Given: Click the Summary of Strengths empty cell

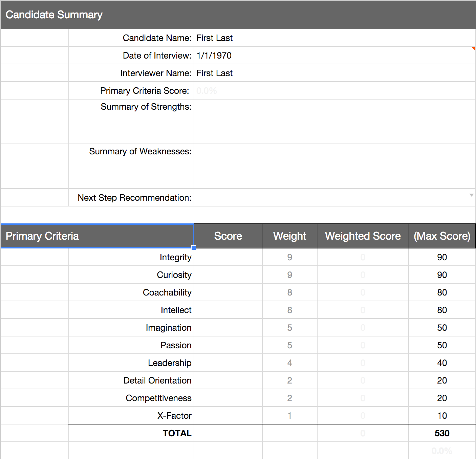Looking at the screenshot, I should click(335, 122).
